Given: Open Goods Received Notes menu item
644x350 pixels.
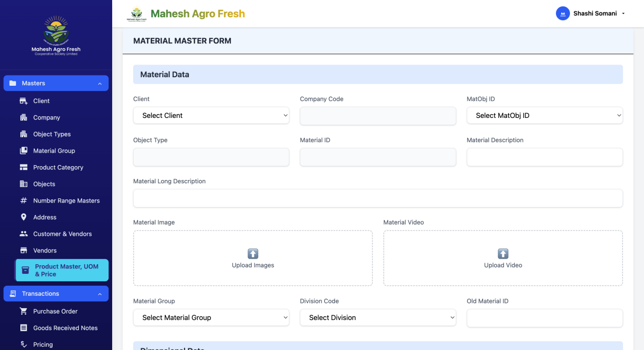Looking at the screenshot, I should 65,328.
